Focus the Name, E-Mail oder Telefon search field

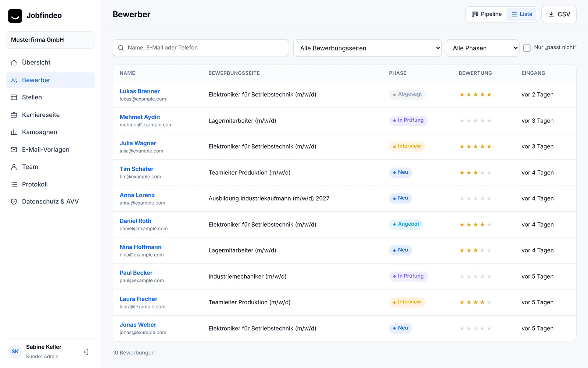pos(201,48)
